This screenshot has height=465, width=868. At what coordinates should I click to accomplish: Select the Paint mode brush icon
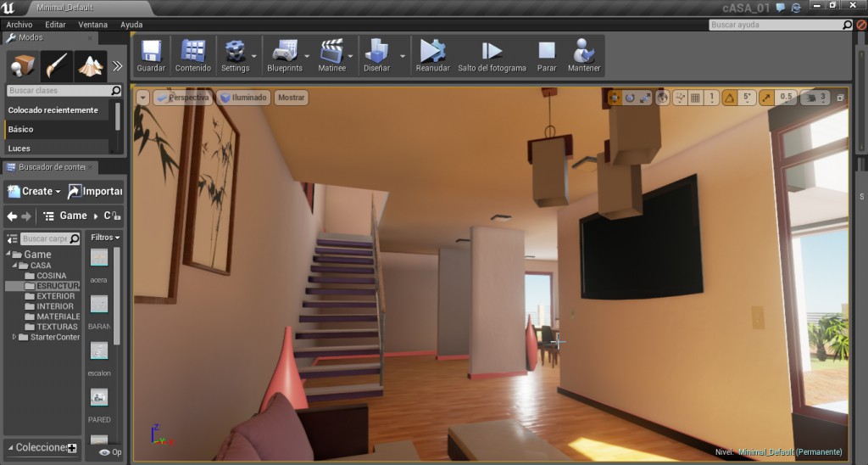click(x=57, y=66)
